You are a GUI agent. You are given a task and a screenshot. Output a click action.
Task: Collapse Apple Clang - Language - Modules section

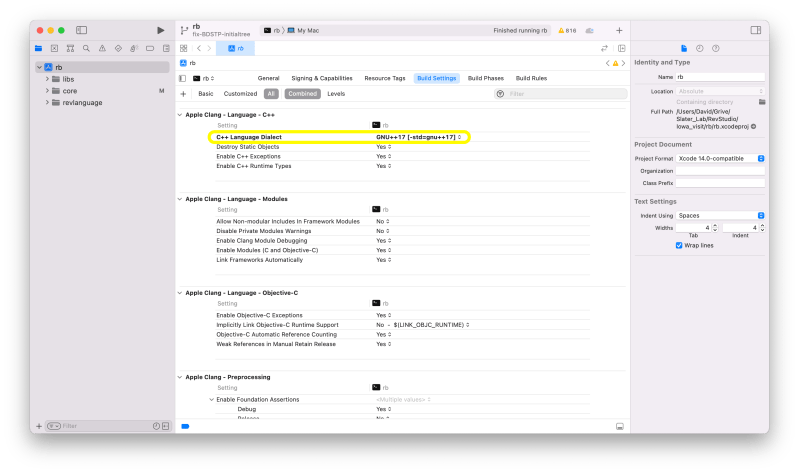click(x=180, y=199)
